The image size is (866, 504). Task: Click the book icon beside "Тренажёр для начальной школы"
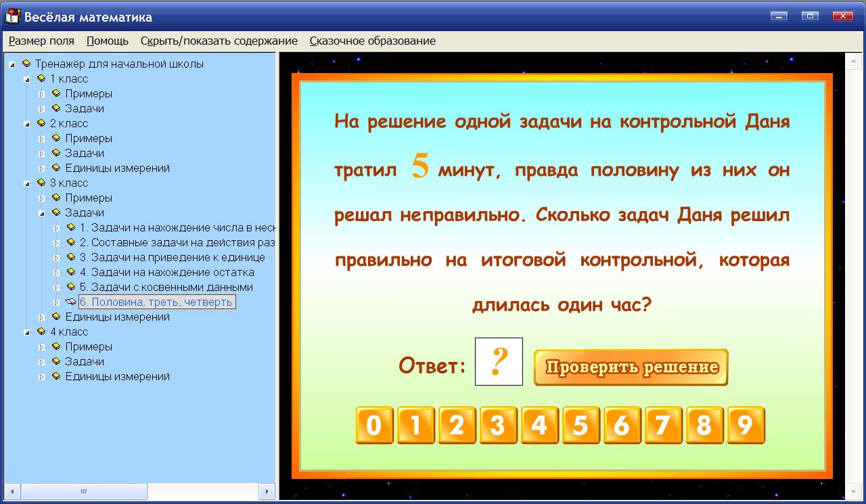(27, 64)
